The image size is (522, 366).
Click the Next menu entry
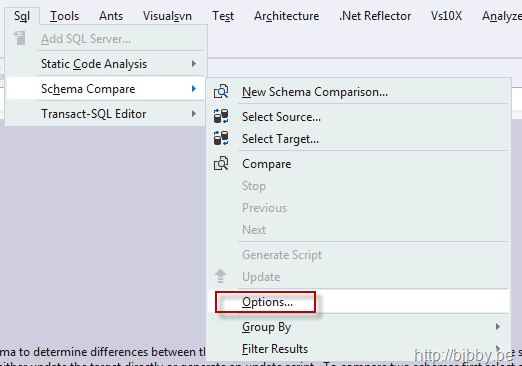click(x=358, y=230)
